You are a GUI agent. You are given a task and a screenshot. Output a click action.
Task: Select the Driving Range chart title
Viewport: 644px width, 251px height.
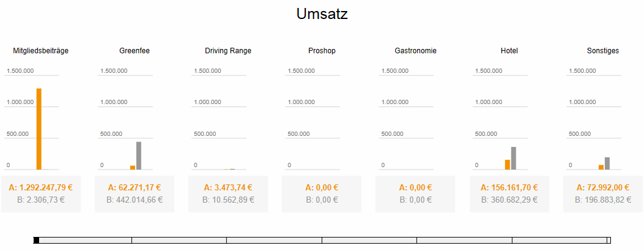228,51
